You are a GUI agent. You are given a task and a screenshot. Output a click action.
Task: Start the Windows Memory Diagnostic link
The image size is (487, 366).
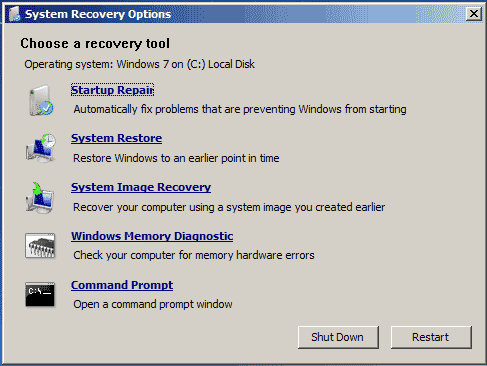point(152,236)
